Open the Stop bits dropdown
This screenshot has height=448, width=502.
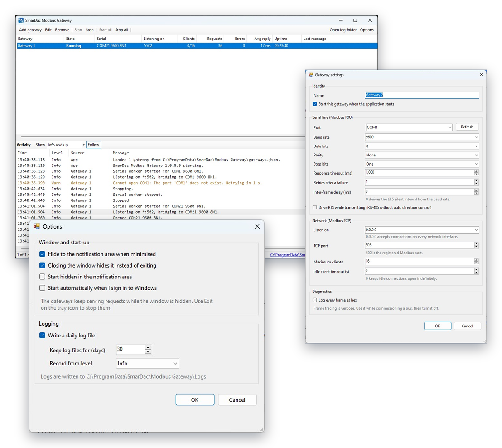[x=422, y=164]
